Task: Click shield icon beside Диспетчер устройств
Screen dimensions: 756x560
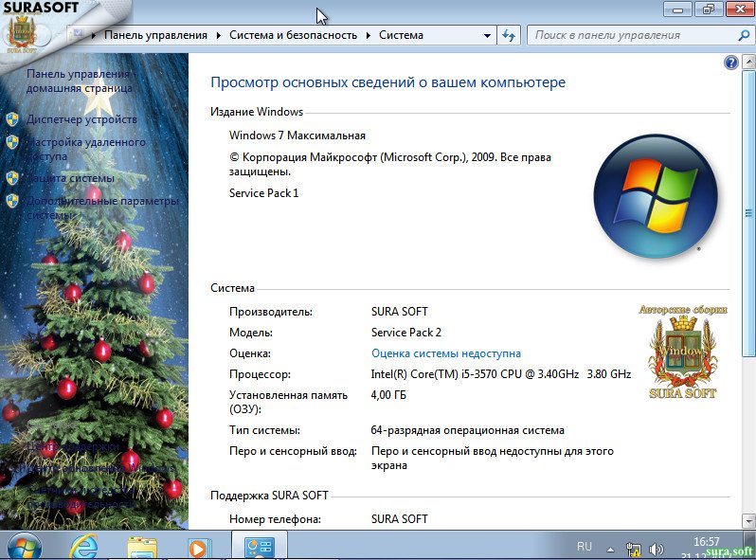Action: pyautogui.click(x=12, y=119)
